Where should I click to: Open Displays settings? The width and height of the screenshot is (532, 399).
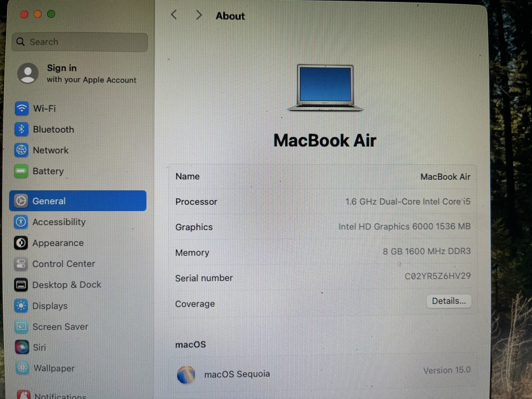(x=78, y=306)
